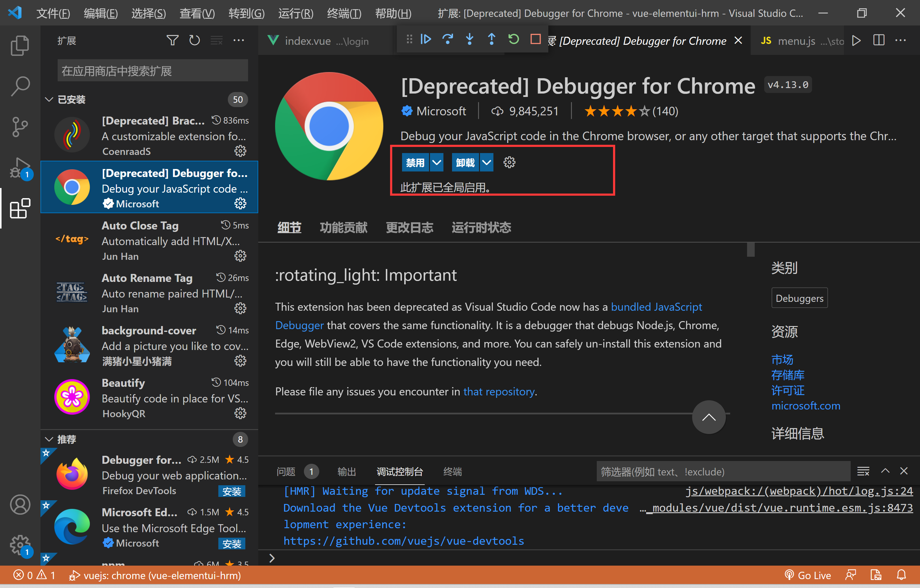Open the Extensions view icon
The width and height of the screenshot is (920, 588).
tap(20, 208)
